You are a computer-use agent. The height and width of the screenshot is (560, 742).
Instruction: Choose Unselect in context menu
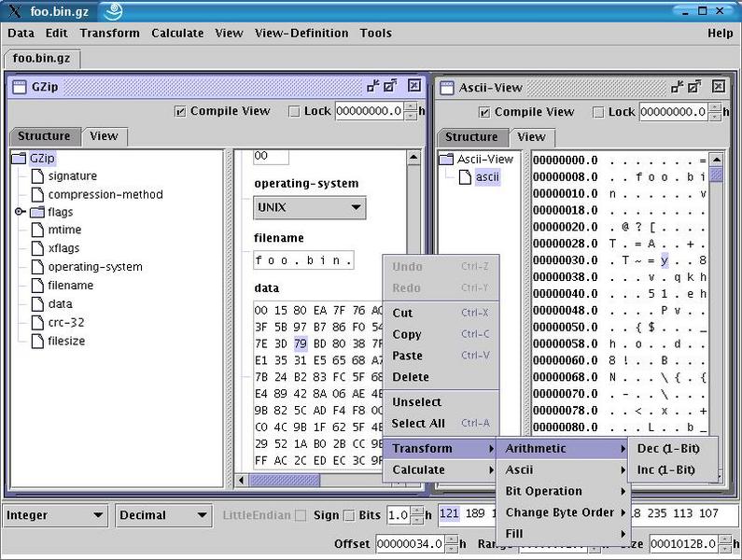coord(441,402)
